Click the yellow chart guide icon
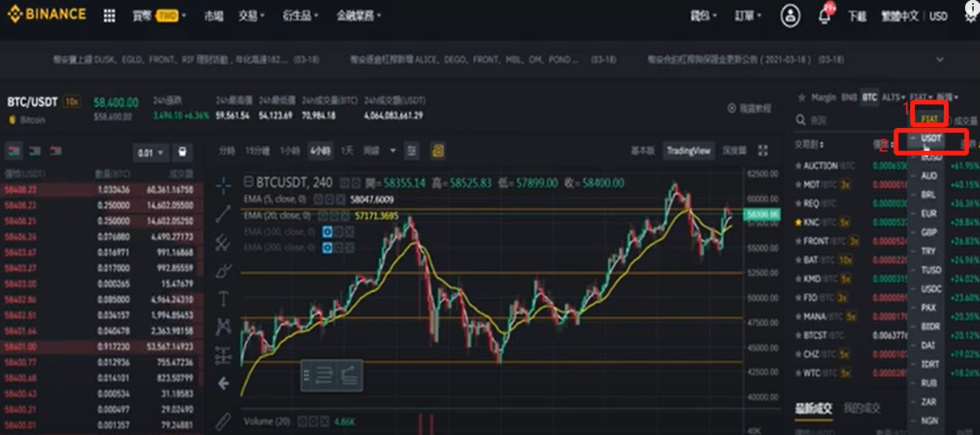This screenshot has width=980, height=435. pos(438,150)
